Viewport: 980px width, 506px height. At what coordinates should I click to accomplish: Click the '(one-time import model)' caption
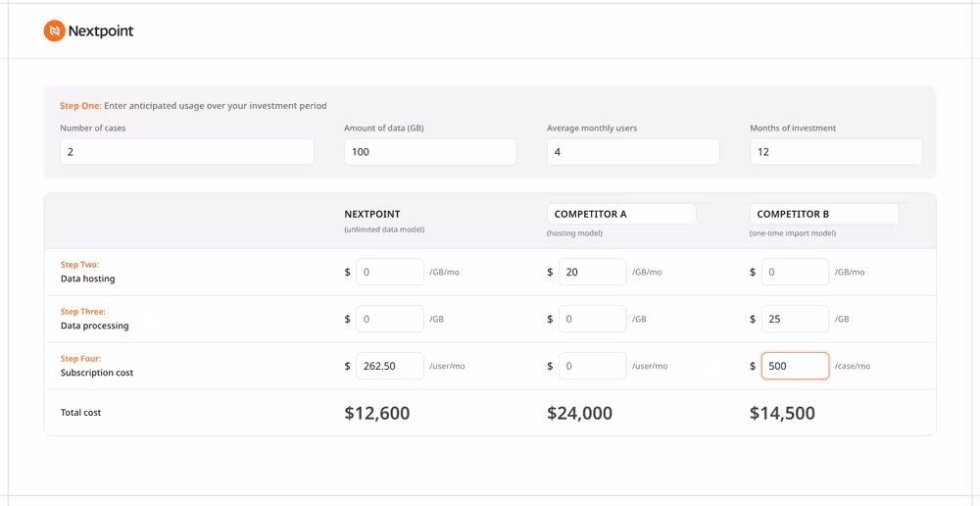pos(793,233)
